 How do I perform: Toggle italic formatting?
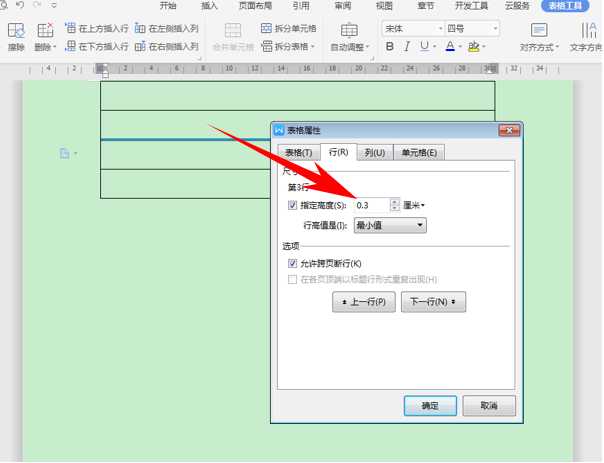(406, 47)
